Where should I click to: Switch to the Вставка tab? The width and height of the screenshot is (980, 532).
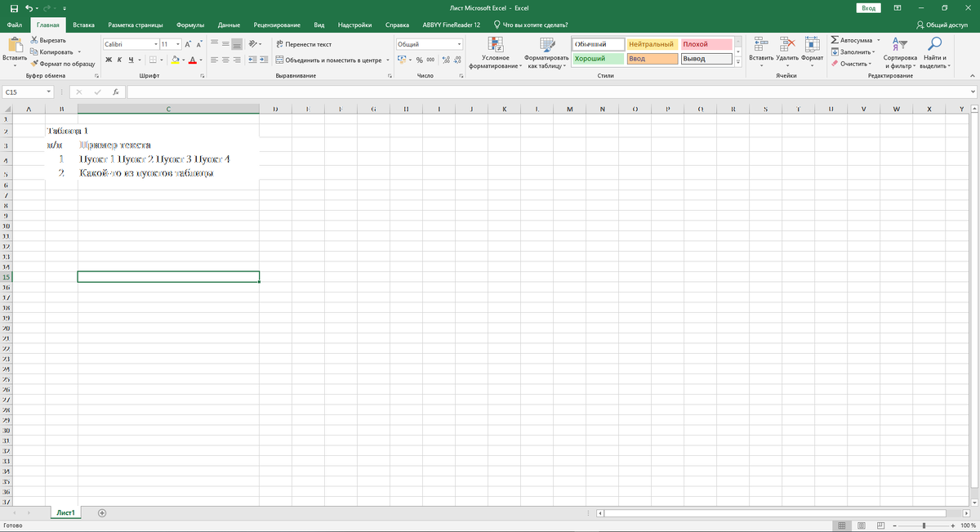tap(83, 25)
